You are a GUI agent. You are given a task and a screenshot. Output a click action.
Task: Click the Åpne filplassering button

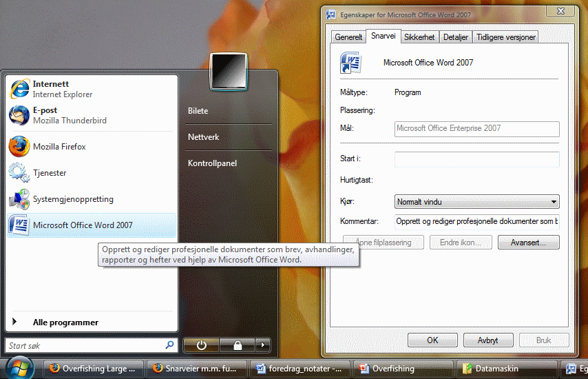(x=384, y=243)
